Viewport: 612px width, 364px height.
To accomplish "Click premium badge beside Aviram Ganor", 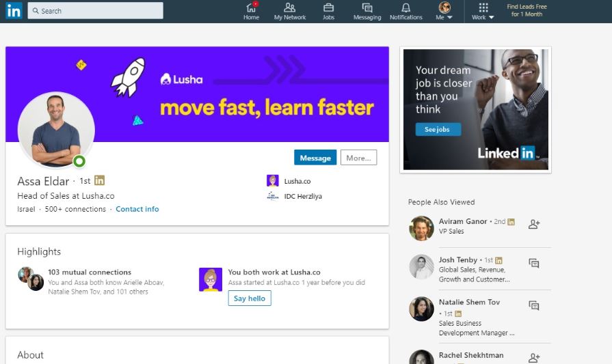I will pyautogui.click(x=511, y=222).
